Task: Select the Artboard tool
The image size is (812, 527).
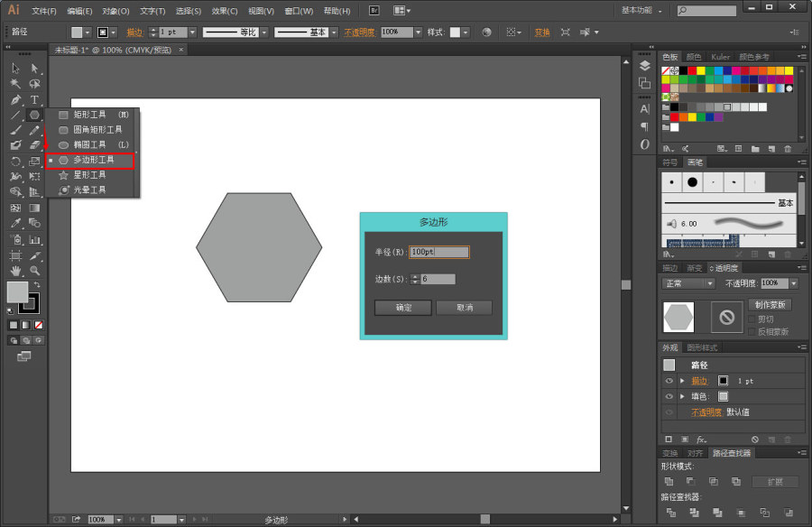Action: tap(15, 255)
